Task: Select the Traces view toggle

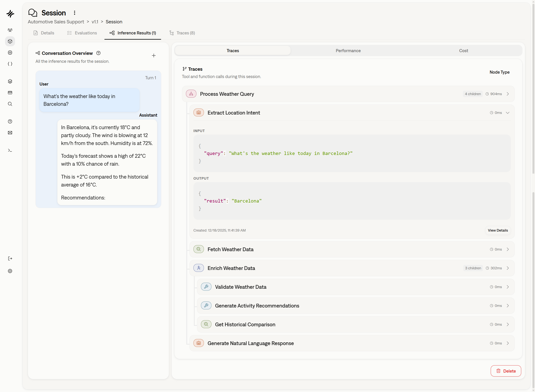Action: coord(232,50)
